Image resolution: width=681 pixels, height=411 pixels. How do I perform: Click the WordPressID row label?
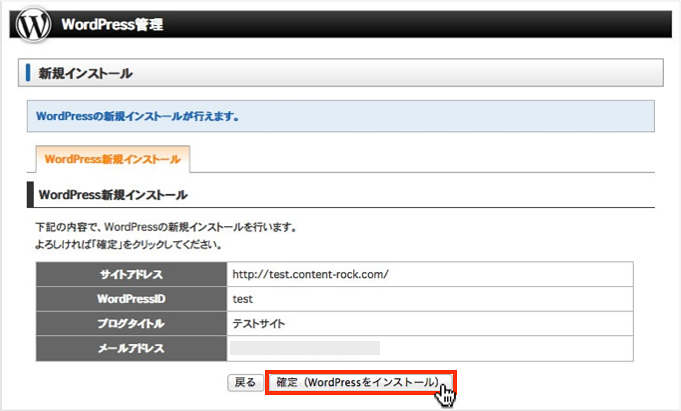131,299
